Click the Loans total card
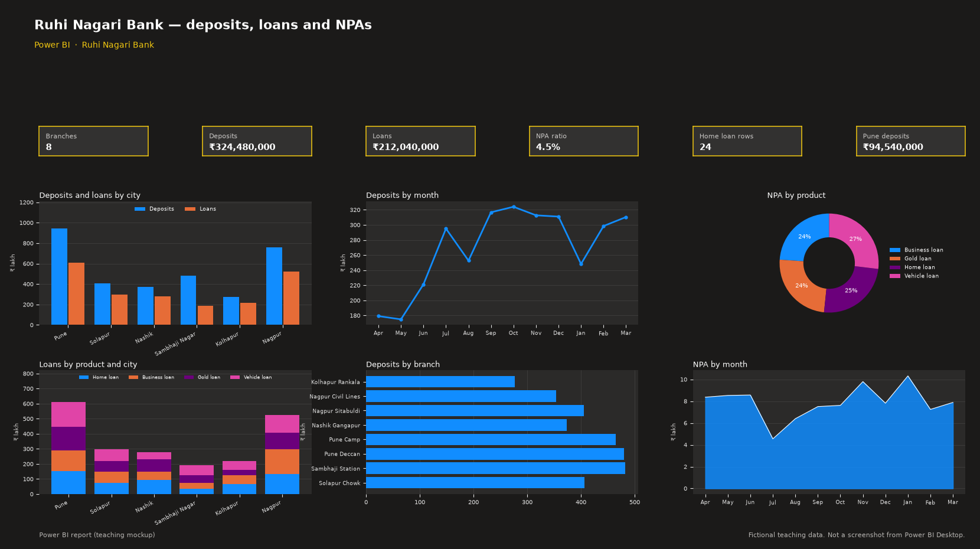The image size is (980, 549). point(420,141)
